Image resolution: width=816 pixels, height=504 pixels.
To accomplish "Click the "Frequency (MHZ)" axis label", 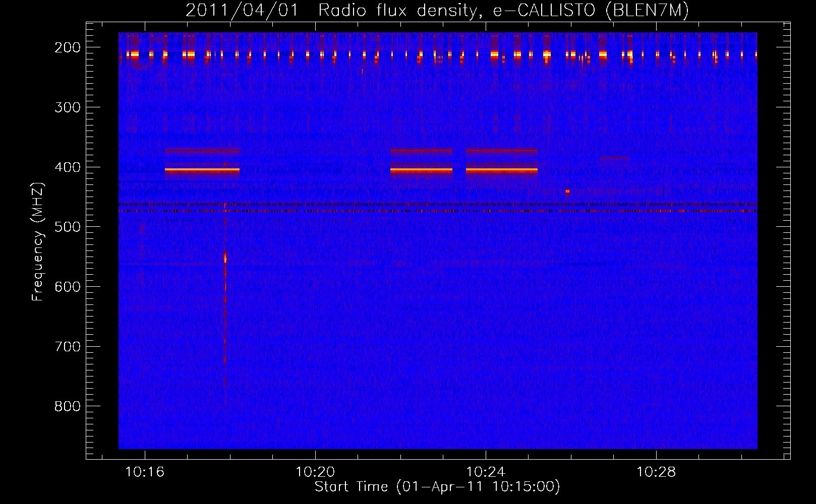I will [38, 242].
